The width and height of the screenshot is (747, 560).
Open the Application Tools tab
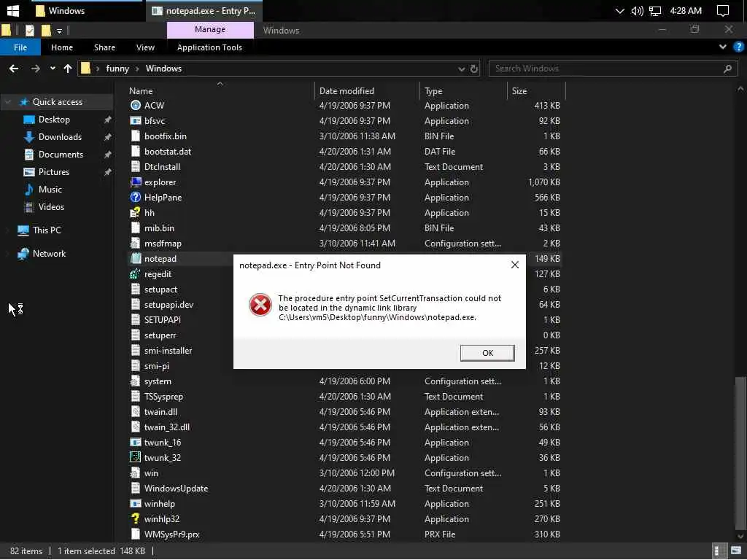pos(209,47)
